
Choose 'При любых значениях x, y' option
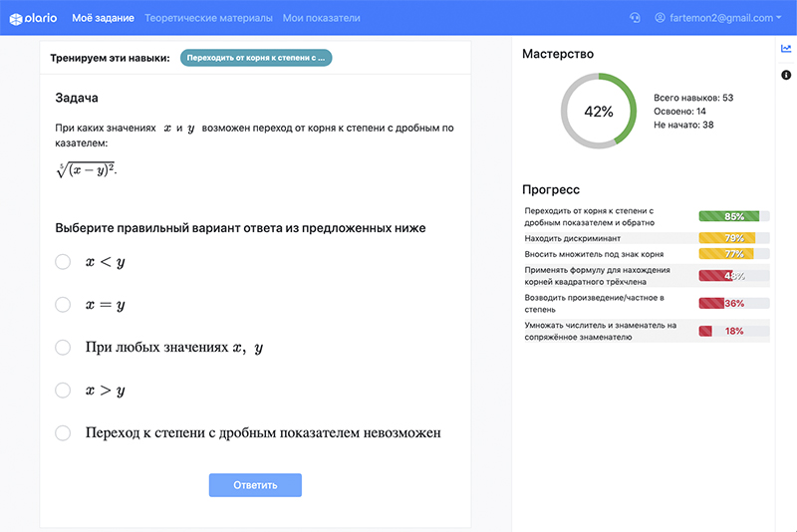63,347
